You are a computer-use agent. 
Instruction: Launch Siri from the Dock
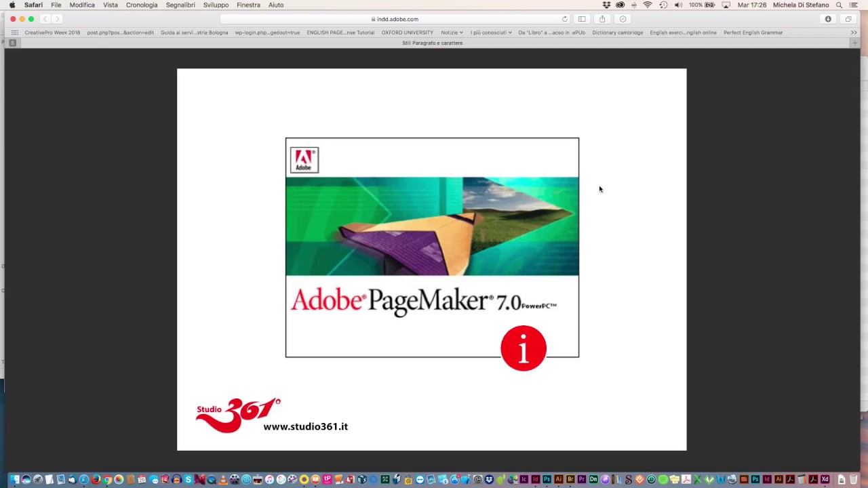point(26,479)
